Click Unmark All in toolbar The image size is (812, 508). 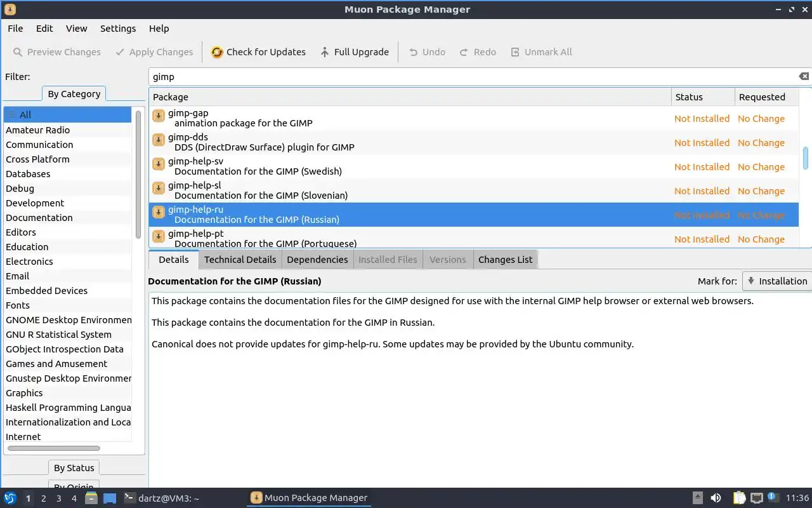tap(541, 52)
